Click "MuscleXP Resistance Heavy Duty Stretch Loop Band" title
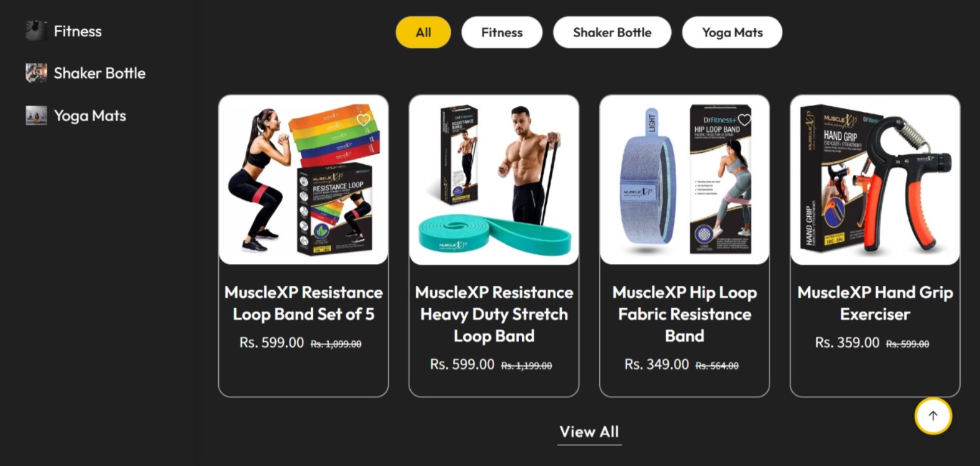 tap(494, 314)
